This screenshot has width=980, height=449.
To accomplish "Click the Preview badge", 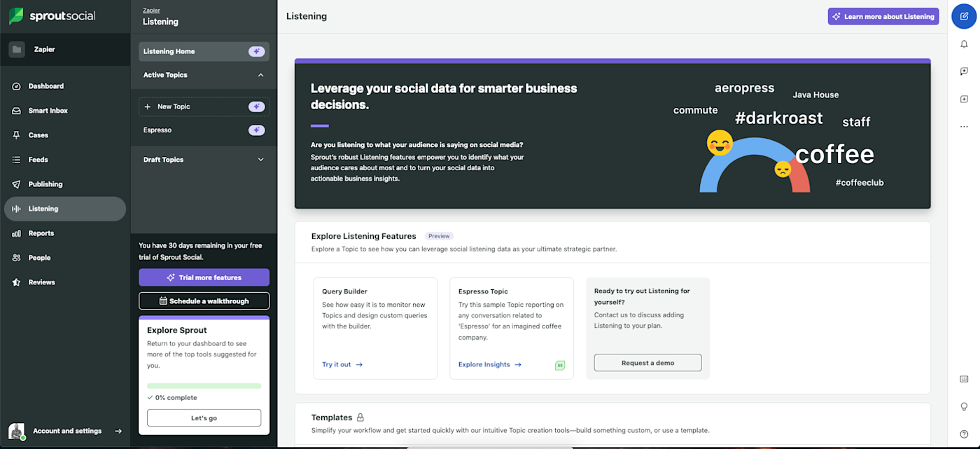I will click(439, 236).
